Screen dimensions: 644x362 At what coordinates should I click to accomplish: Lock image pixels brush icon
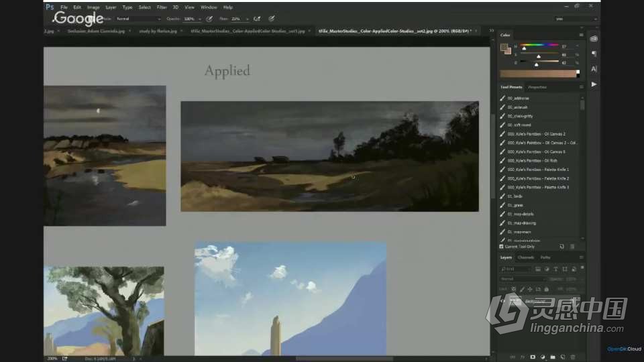pos(522,290)
